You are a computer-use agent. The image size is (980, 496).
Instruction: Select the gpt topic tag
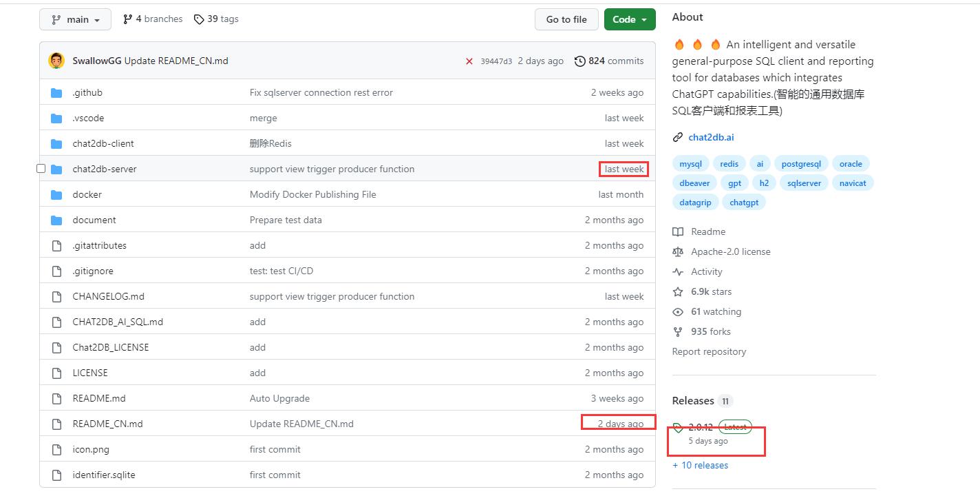(x=734, y=183)
